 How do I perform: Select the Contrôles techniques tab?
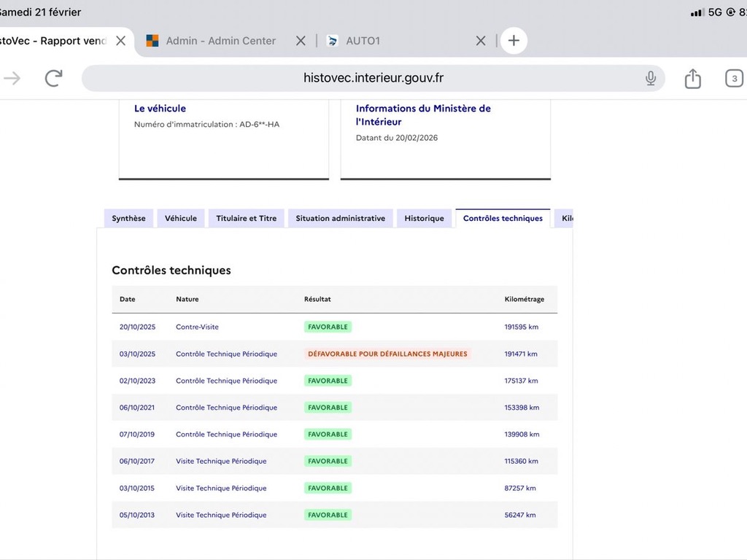(503, 218)
